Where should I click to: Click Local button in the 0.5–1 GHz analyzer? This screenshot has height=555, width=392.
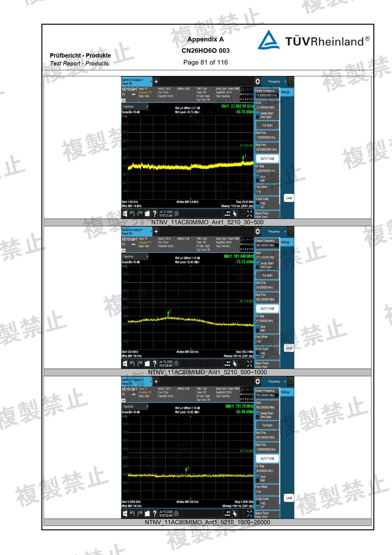(x=289, y=498)
